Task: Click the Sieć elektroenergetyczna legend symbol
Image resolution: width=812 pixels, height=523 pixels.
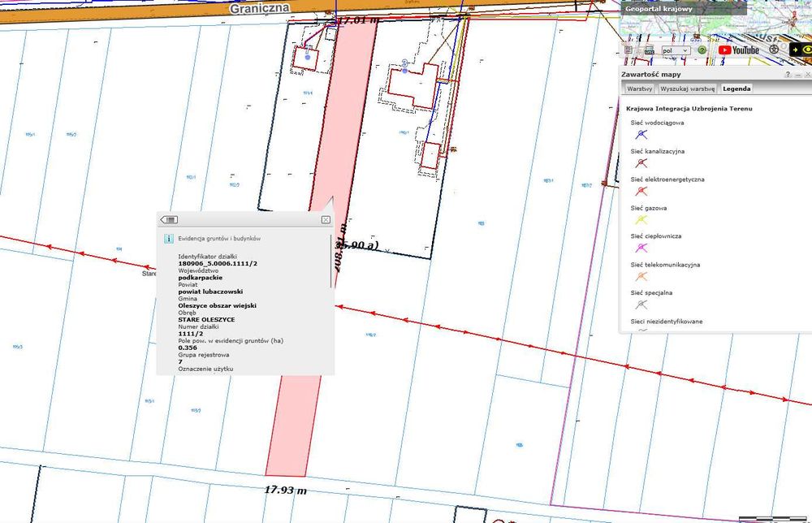Action: 641,191
